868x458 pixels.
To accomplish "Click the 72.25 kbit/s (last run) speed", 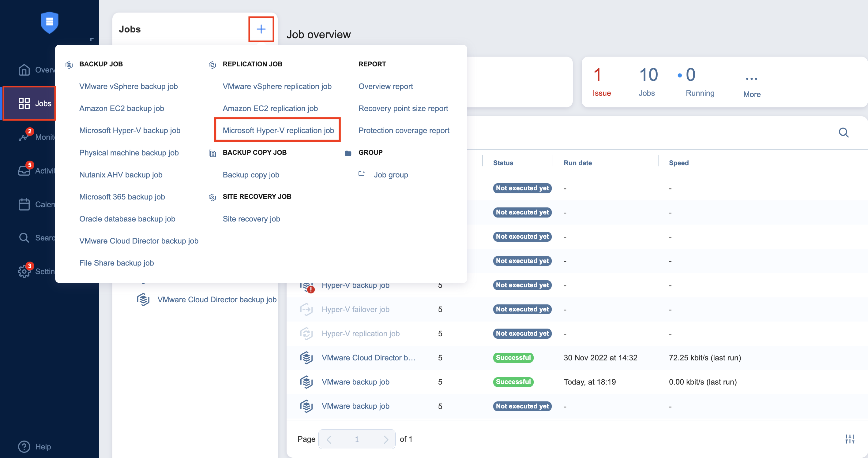I will [x=705, y=358].
